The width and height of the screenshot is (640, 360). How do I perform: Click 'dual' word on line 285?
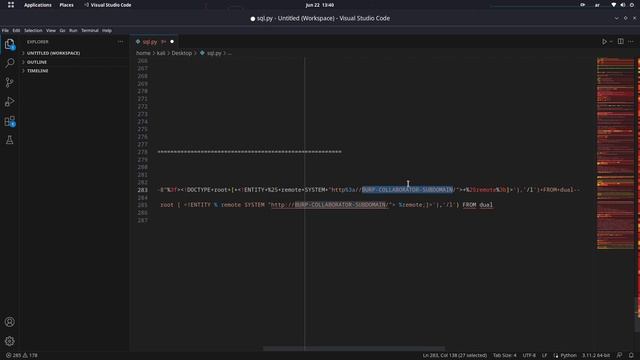point(486,205)
